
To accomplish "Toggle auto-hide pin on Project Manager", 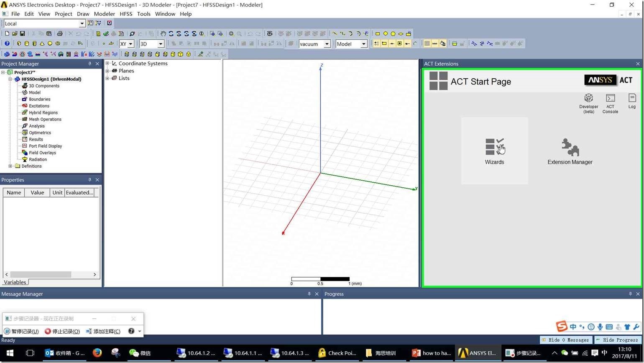I will (89, 64).
